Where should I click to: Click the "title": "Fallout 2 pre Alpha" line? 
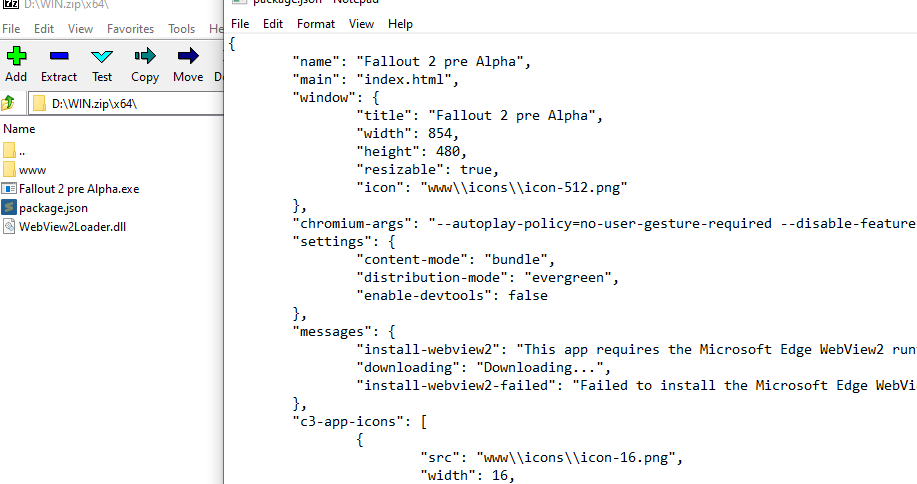[479, 115]
